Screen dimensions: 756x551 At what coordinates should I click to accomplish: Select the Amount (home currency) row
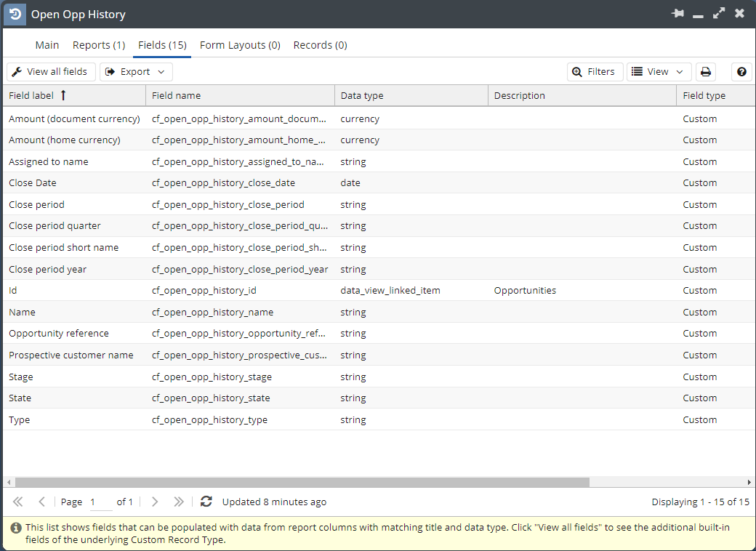click(x=379, y=140)
